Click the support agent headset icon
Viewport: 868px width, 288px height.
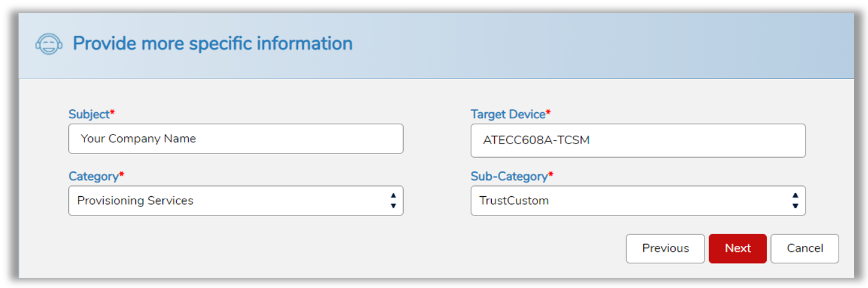click(x=49, y=44)
